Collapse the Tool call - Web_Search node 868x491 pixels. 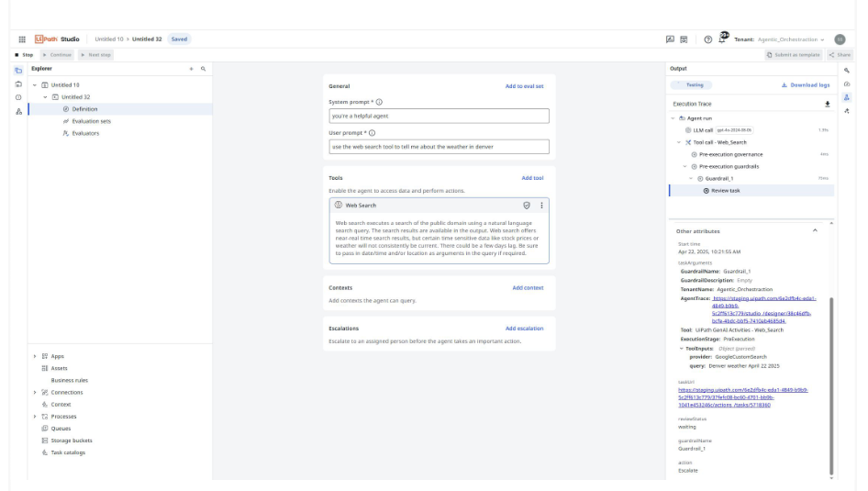pos(679,142)
